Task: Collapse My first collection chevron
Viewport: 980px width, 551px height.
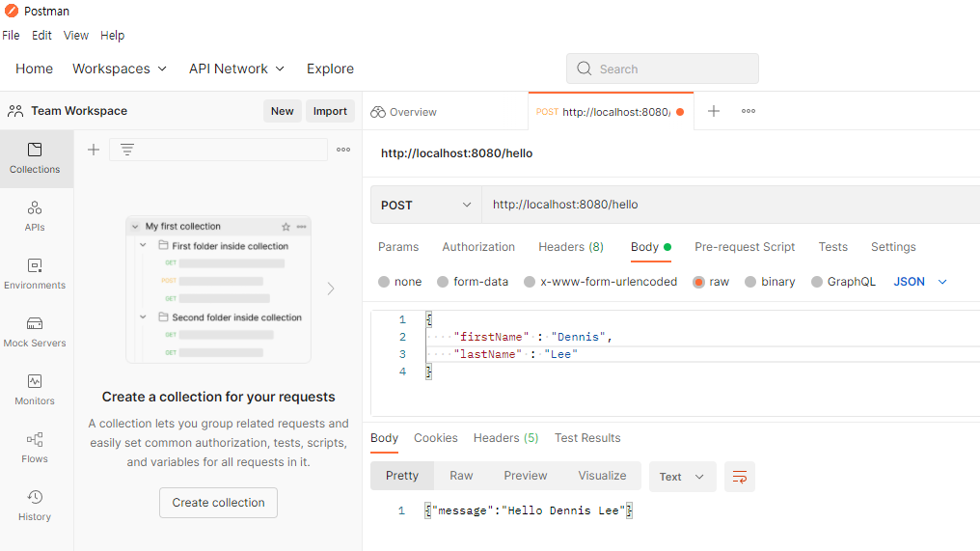Action: 135,227
